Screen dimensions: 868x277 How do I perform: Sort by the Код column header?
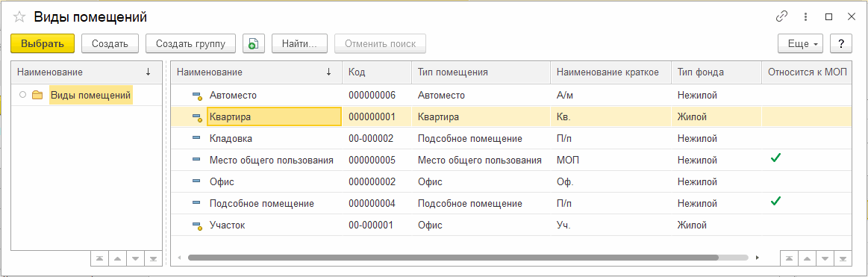tap(376, 72)
